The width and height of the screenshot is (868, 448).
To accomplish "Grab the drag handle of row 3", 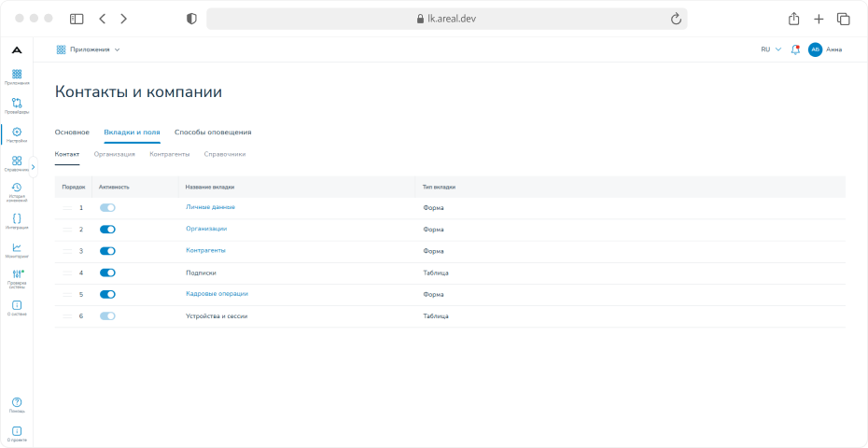I will click(x=67, y=251).
